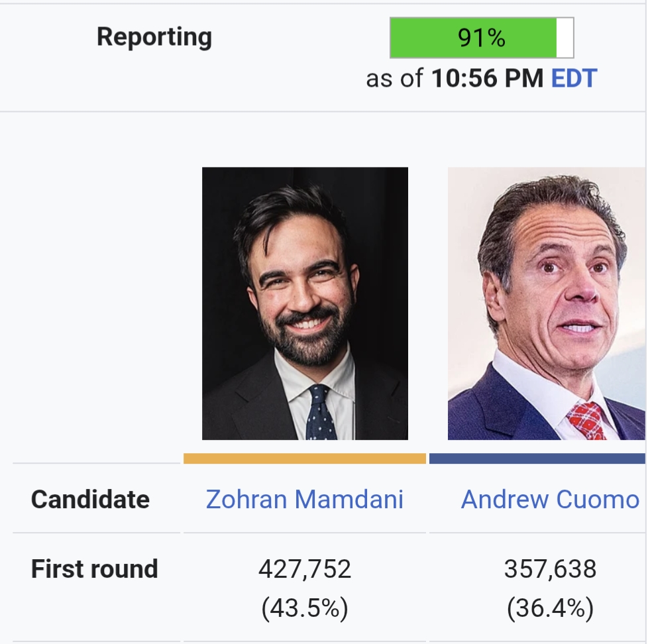Screen dimensions: 652x644
Task: Click the 427,752 vote count
Action: coord(304,569)
